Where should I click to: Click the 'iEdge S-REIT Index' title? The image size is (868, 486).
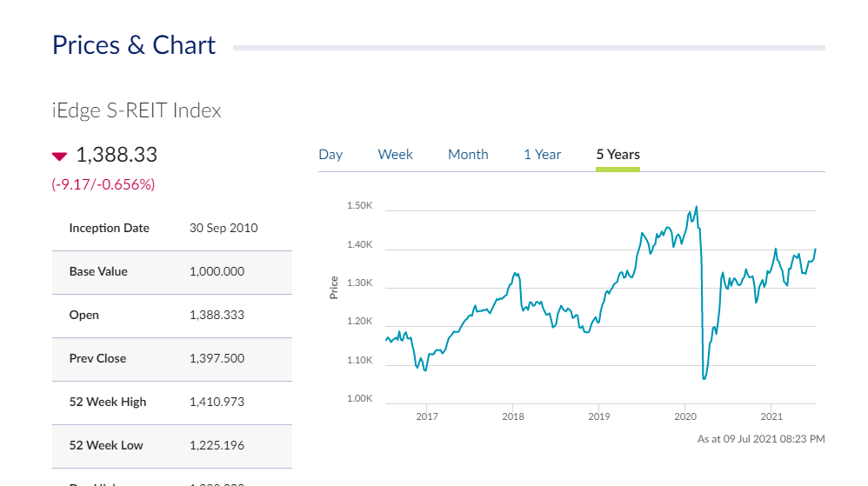pos(137,110)
